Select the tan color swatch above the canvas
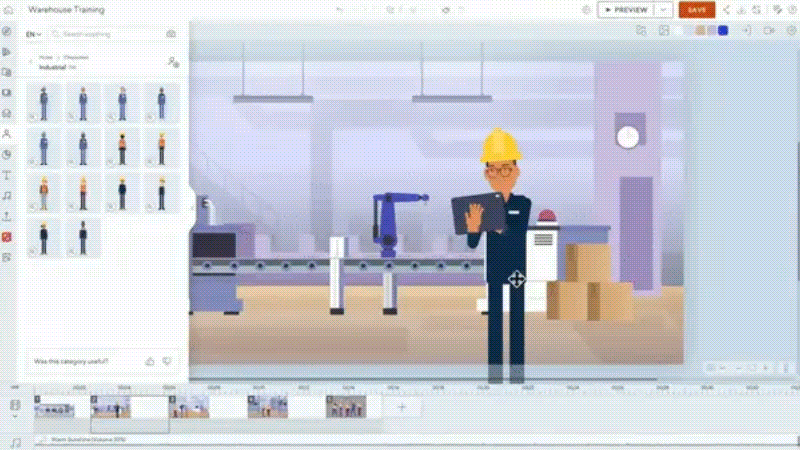Screen dimensions: 800x450 pyautogui.click(x=701, y=31)
